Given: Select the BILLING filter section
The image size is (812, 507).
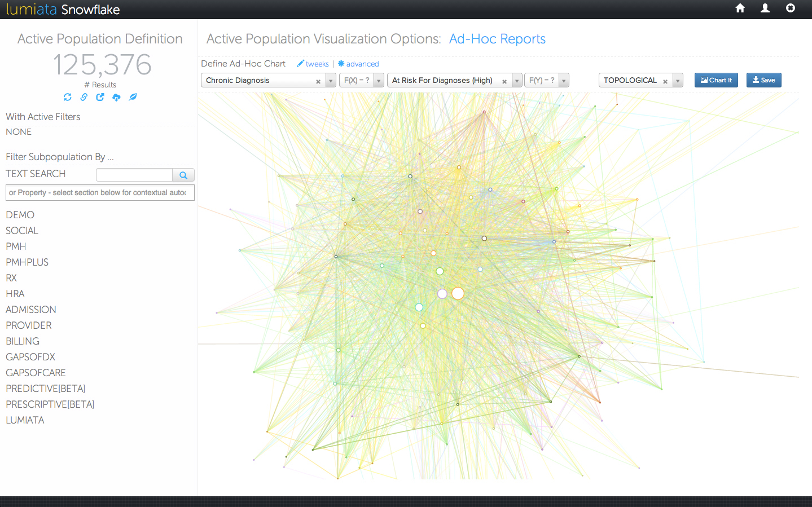Looking at the screenshot, I should (x=23, y=341).
